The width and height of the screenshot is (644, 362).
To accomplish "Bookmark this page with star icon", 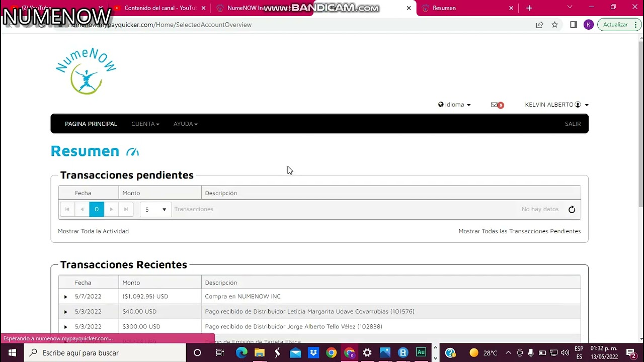I will (554, 25).
